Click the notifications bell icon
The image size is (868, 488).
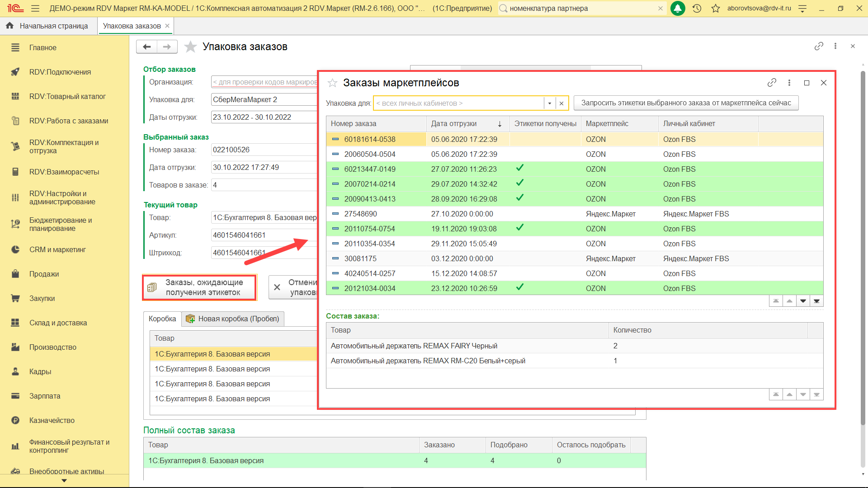[677, 8]
